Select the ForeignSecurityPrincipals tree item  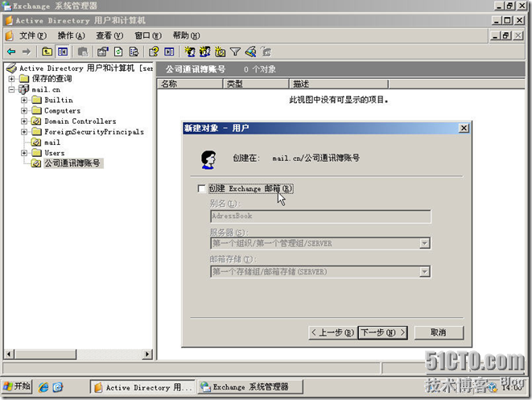94,132
